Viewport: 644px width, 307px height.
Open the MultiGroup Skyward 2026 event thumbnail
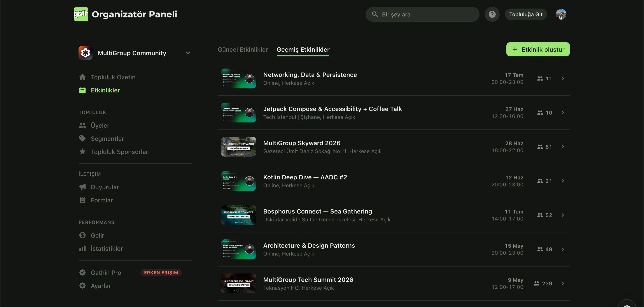coord(238,147)
